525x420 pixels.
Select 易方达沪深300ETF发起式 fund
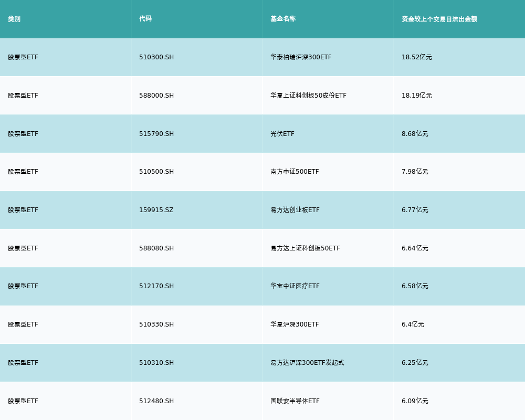pos(307,363)
